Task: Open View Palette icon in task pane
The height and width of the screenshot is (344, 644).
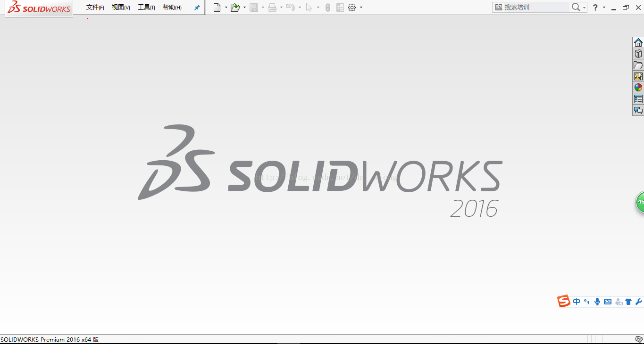Action: point(638,76)
